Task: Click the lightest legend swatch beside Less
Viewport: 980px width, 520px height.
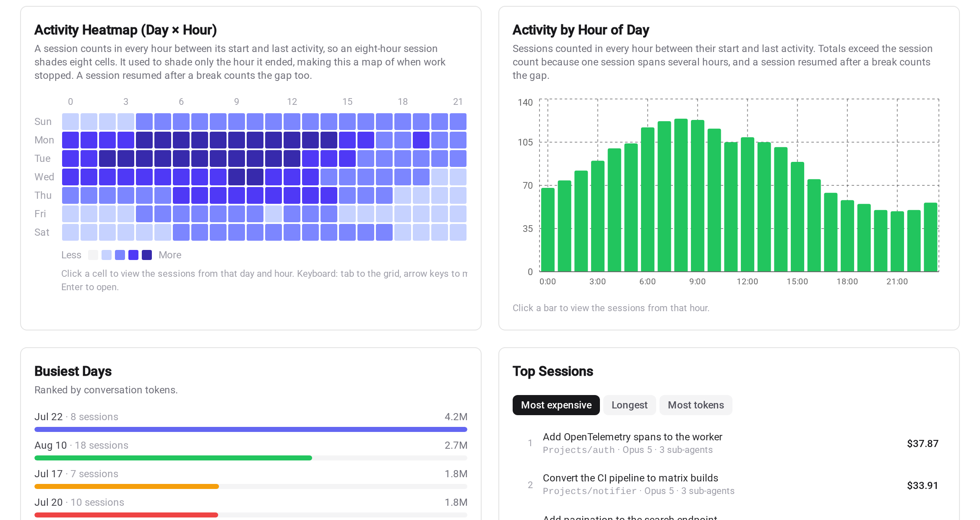Action: 93,255
